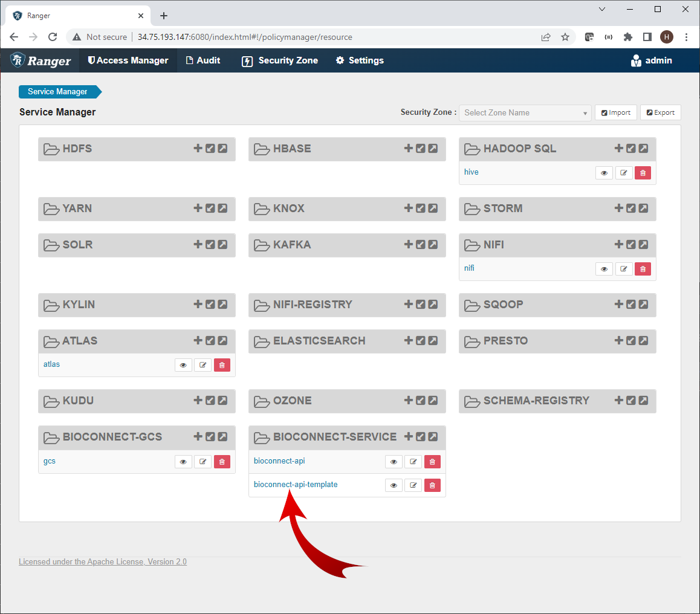Edit the nifi service

pos(623,269)
